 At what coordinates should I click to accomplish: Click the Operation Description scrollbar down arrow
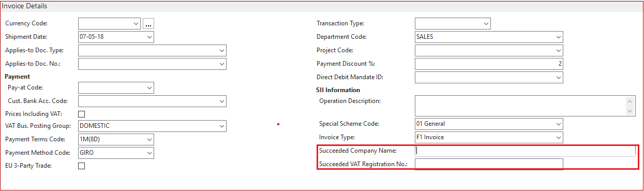tap(630, 111)
